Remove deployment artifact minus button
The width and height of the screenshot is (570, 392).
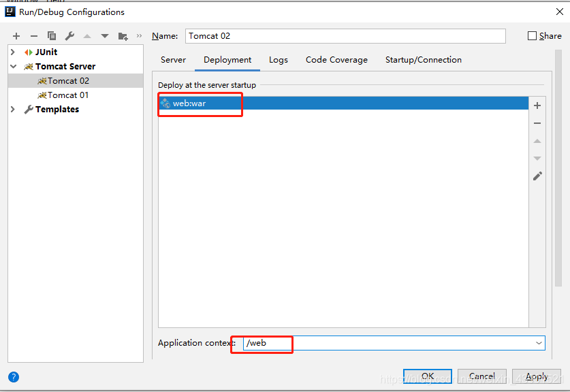point(537,123)
